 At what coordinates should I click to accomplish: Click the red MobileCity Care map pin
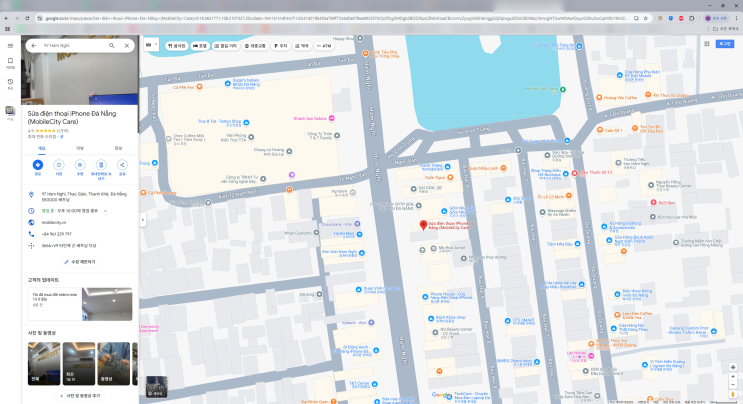[x=423, y=225]
